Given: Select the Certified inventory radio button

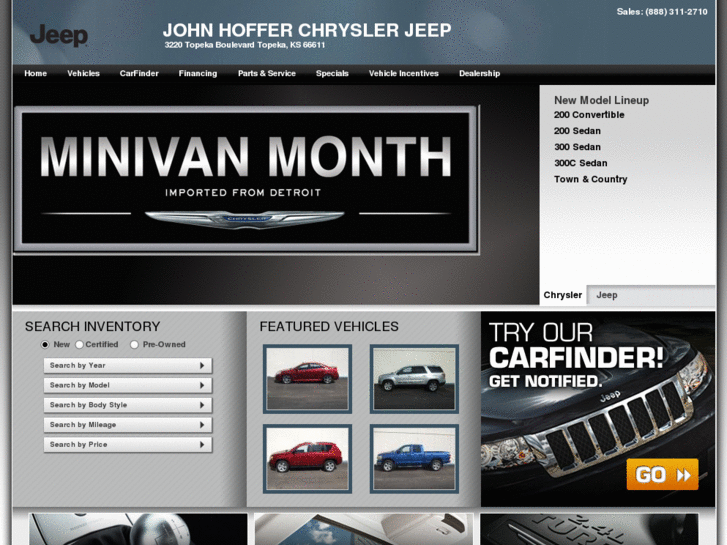Looking at the screenshot, I should (x=79, y=344).
